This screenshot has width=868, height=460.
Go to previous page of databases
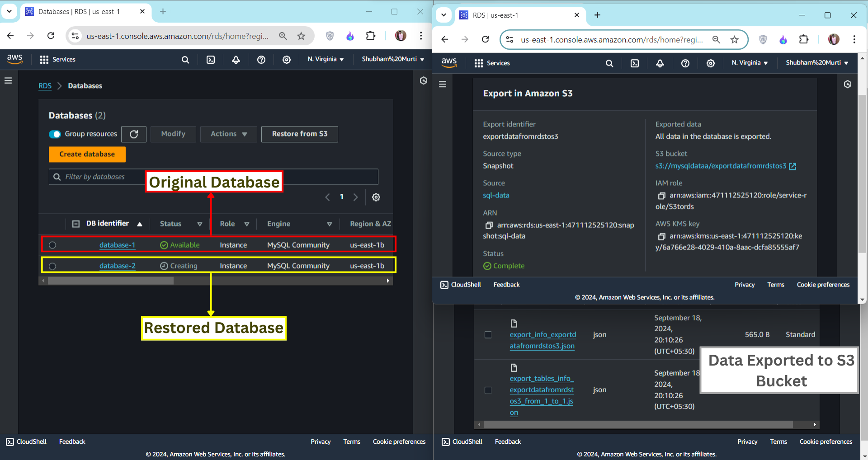point(328,197)
